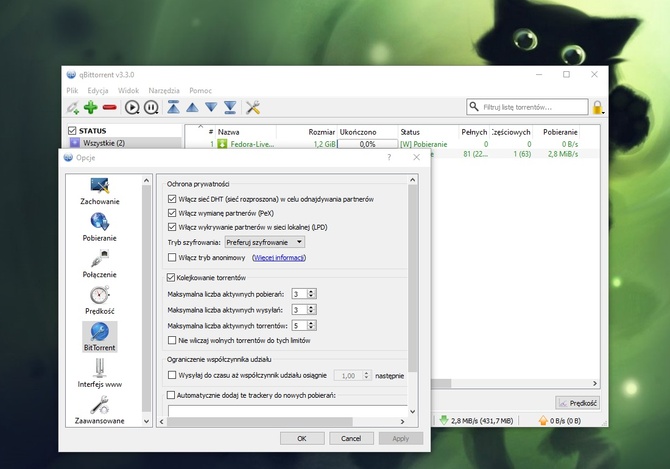Select the Zaawansowane settings icon
Screen dimensions: 670x469
(x=100, y=409)
